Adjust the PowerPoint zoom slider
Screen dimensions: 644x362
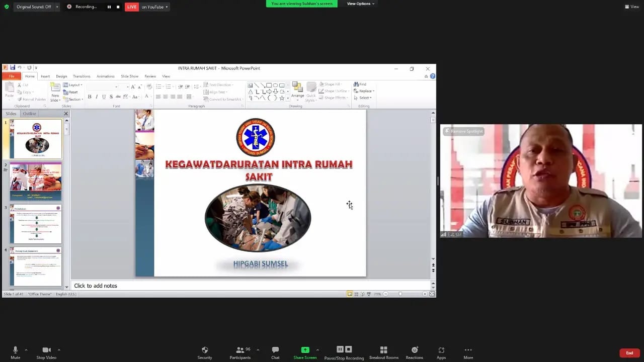click(x=400, y=294)
